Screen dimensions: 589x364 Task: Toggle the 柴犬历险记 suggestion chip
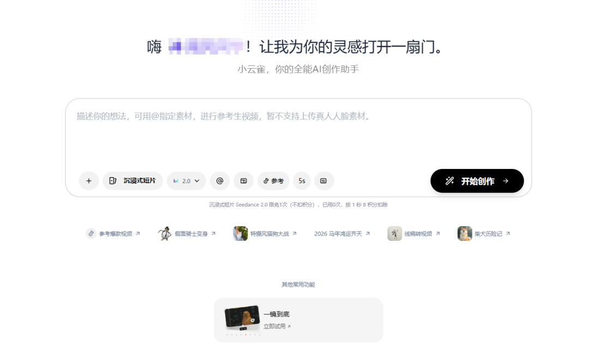(484, 233)
